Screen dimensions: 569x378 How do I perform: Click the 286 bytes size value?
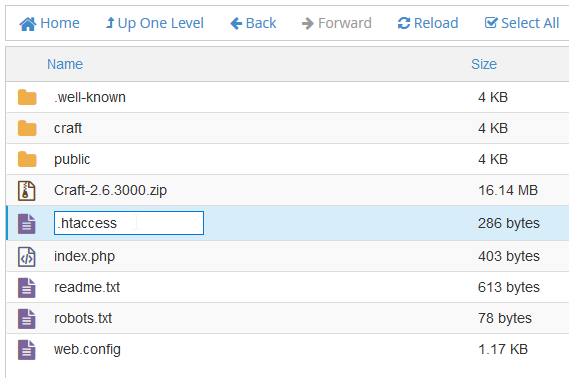point(509,223)
